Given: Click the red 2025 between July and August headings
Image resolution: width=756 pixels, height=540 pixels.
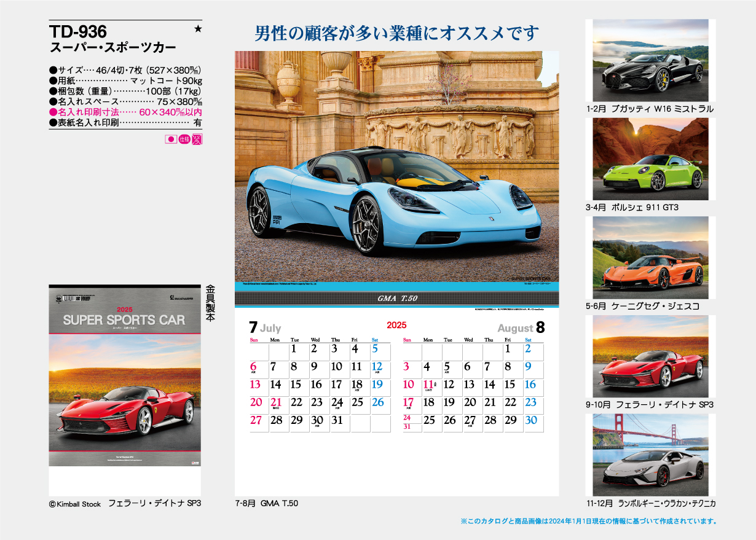Looking at the screenshot, I should (396, 325).
